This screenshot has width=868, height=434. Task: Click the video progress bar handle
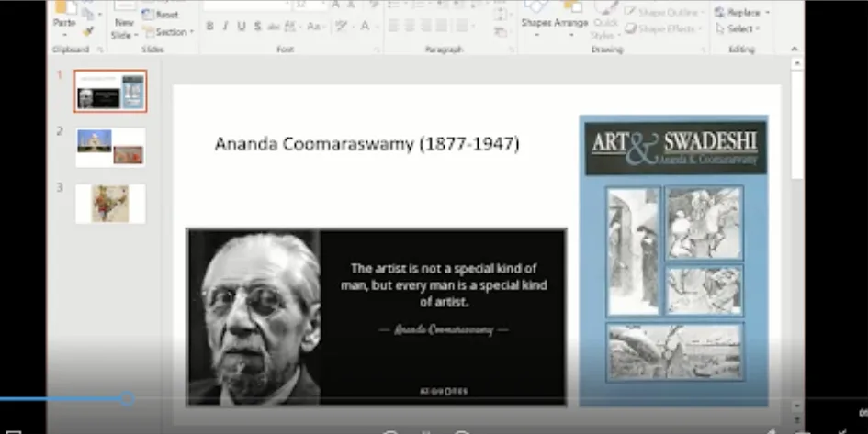[128, 398]
